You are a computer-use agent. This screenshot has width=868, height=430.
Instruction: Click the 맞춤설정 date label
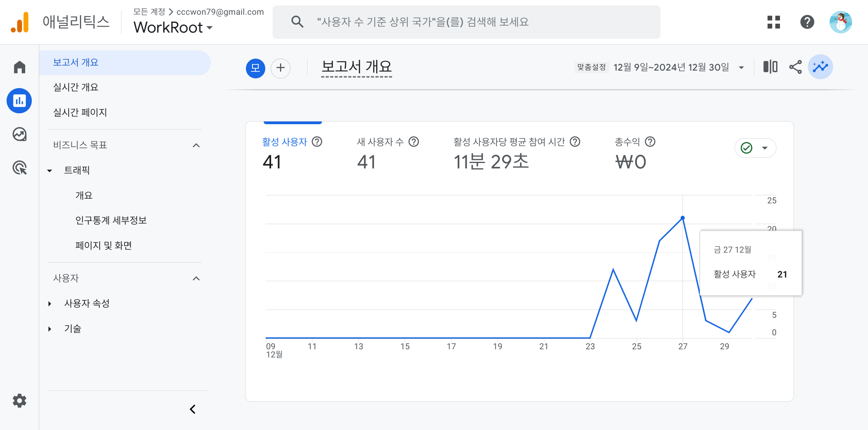pos(591,67)
